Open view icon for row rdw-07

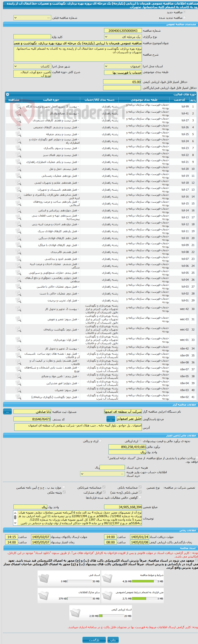tap(18, 369)
